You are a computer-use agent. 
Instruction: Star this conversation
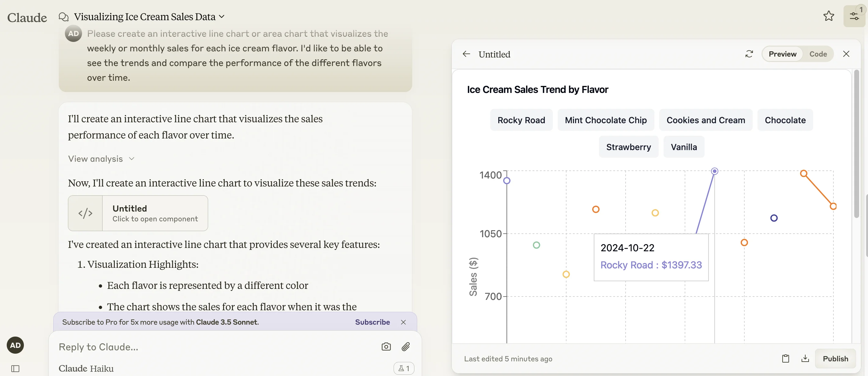coord(829,16)
